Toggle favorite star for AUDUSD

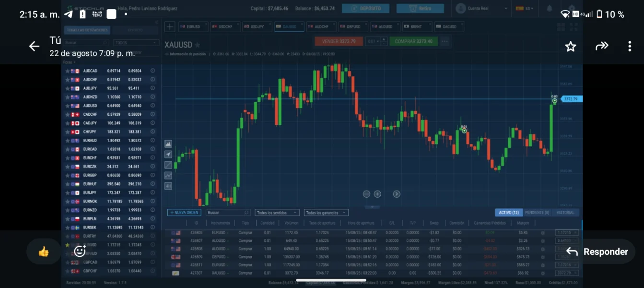click(x=68, y=106)
